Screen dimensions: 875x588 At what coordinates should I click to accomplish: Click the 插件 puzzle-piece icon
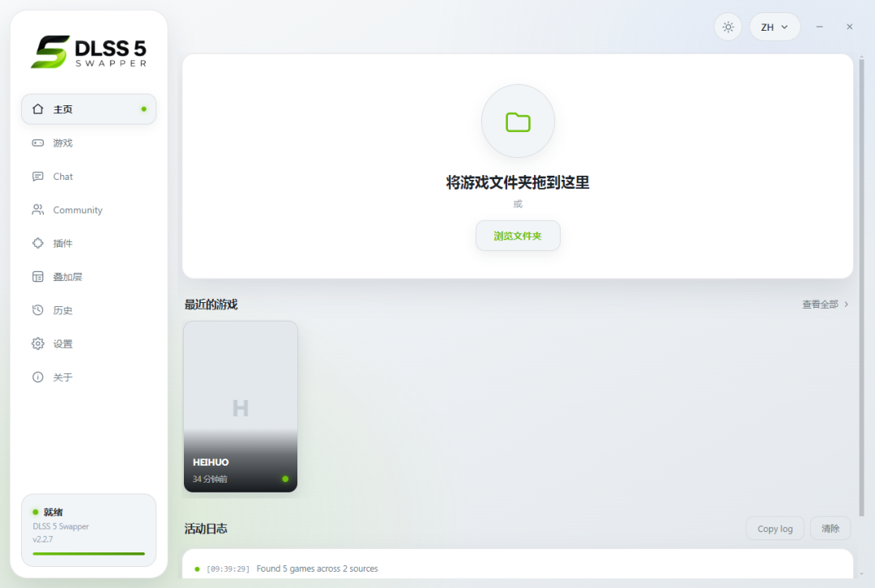click(x=37, y=243)
